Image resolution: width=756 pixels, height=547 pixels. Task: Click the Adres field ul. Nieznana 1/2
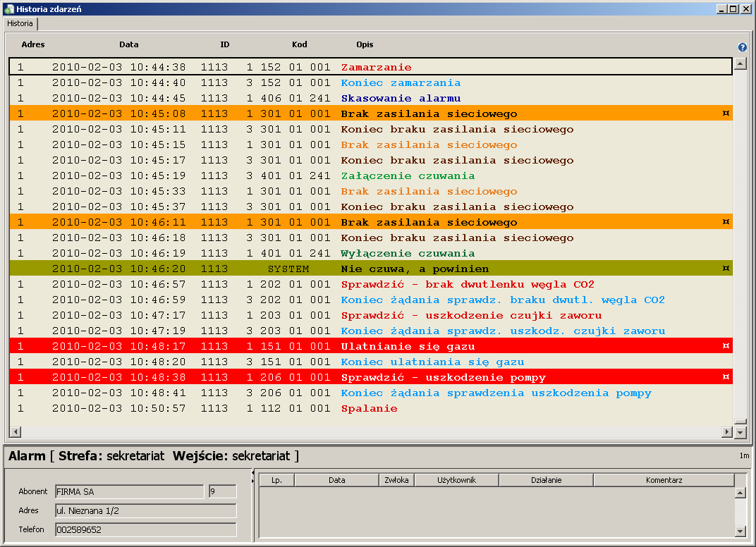click(146, 511)
